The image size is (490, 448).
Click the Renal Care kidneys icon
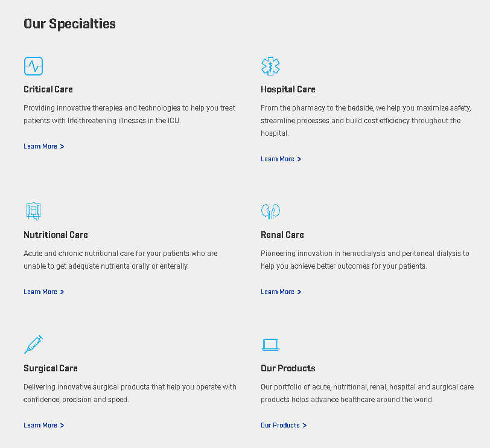pyautogui.click(x=270, y=211)
